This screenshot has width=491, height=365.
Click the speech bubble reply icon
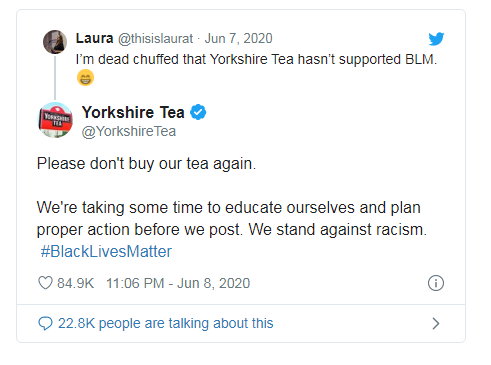pyautogui.click(x=45, y=323)
